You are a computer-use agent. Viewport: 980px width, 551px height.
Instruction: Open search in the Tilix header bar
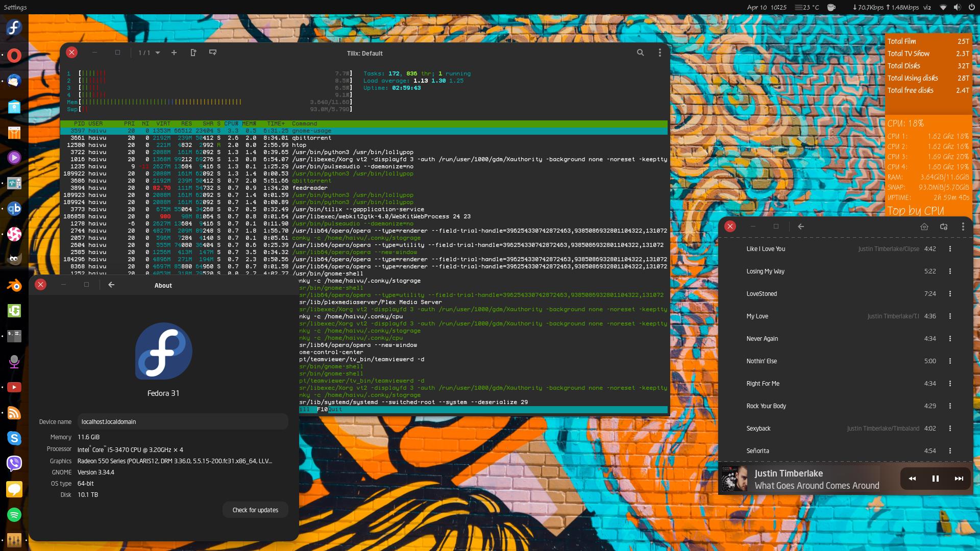click(x=640, y=53)
